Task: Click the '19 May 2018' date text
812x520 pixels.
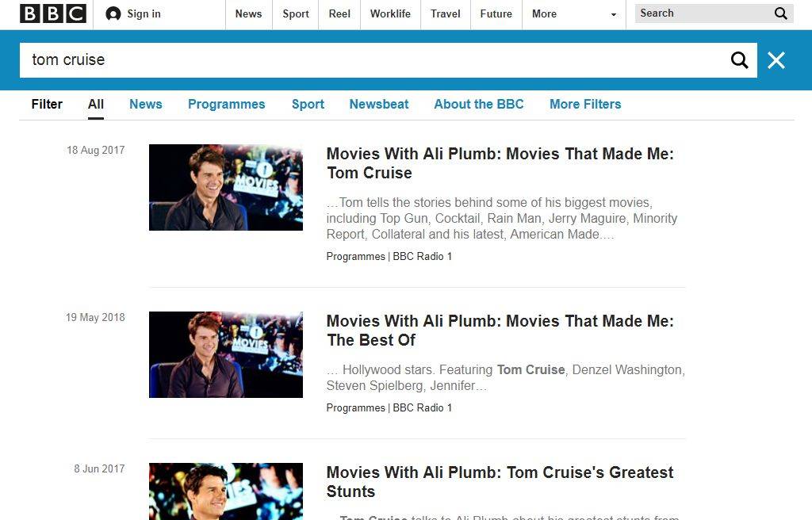Action: [95, 318]
